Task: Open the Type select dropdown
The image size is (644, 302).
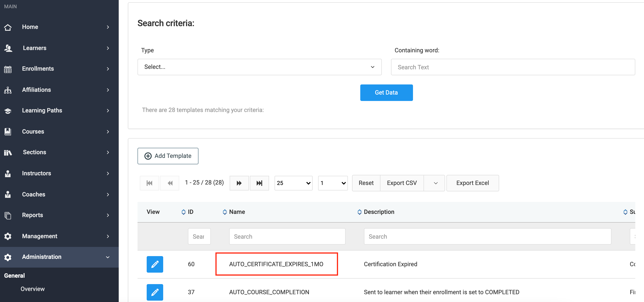Action: [259, 67]
